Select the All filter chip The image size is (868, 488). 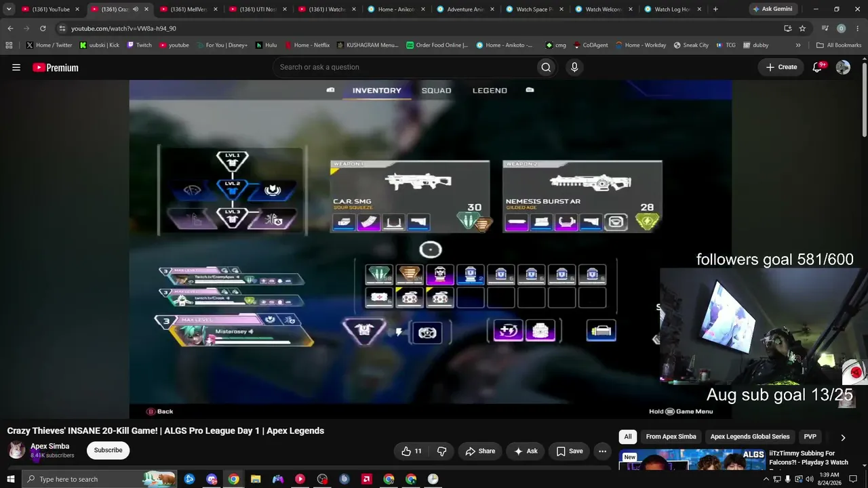tap(628, 437)
